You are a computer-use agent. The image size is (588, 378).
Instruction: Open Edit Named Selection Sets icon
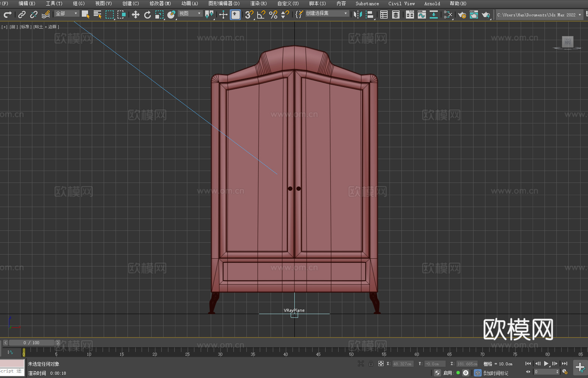[299, 14]
